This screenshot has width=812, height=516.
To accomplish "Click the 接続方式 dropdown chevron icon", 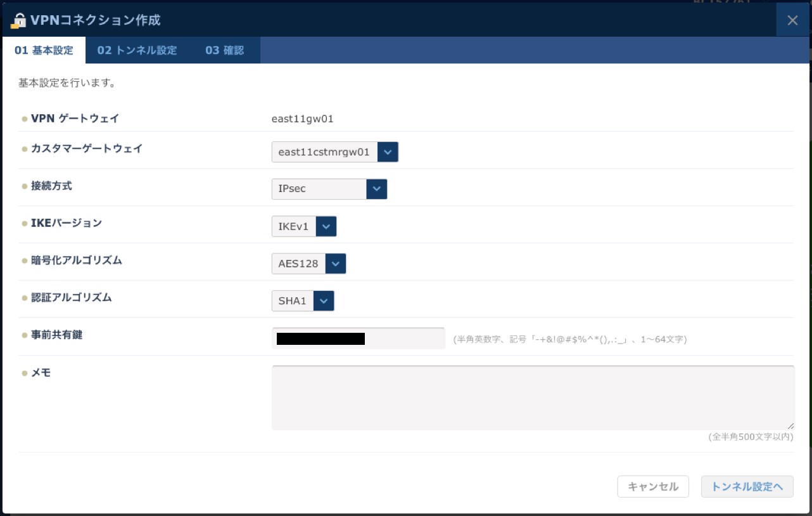I will tap(376, 189).
